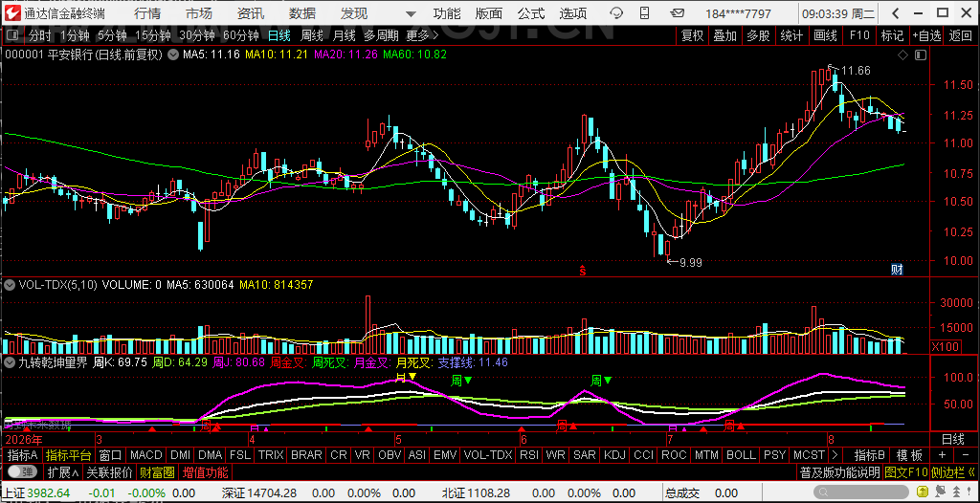Select the MACD indicator tab
Viewport: 980px width, 503px height.
click(x=146, y=455)
